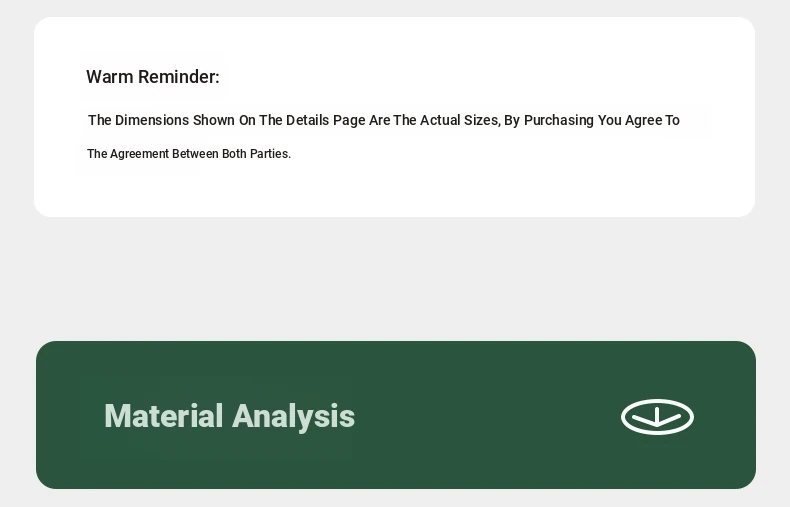790x507 pixels.
Task: Click the Warm Reminder heading
Action: coord(153,77)
